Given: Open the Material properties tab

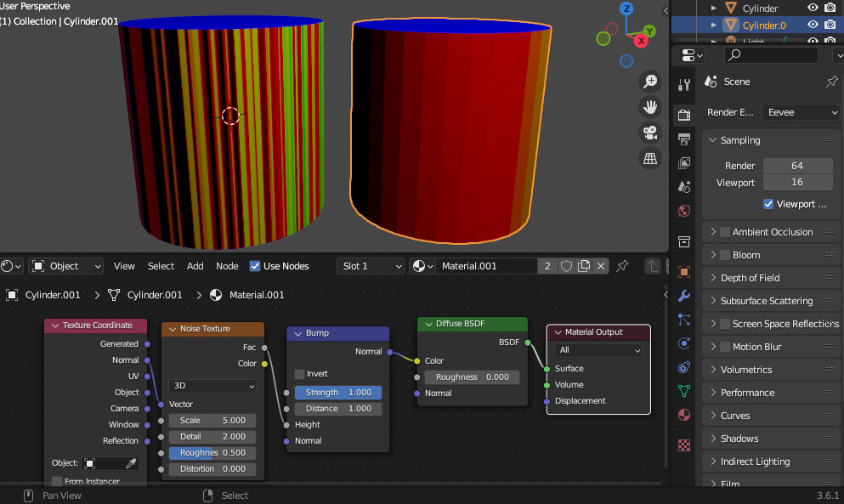Looking at the screenshot, I should 684,415.
